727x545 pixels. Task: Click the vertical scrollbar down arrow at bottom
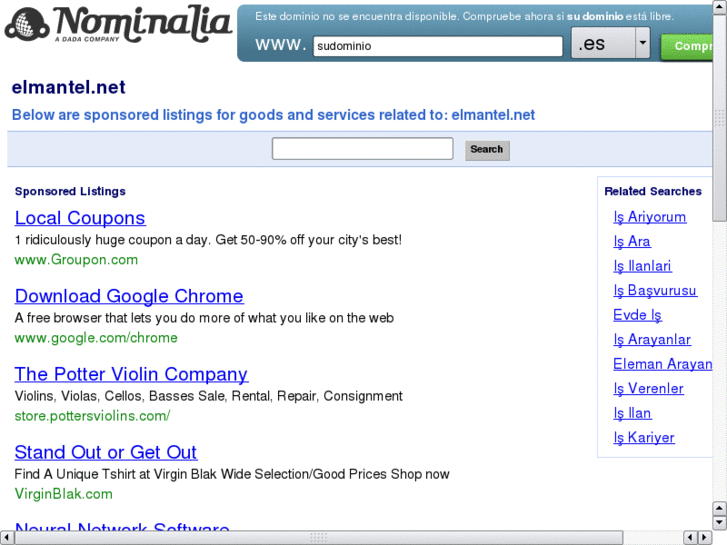(720, 523)
